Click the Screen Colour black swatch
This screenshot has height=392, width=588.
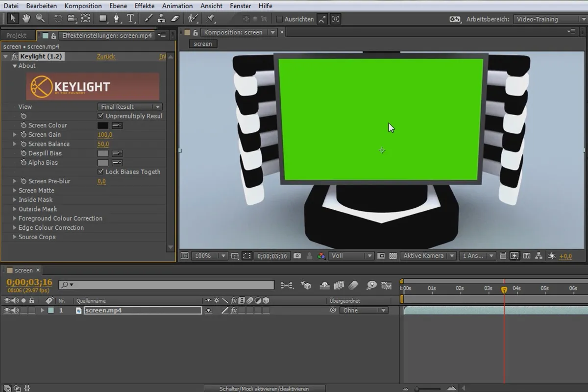tap(103, 125)
